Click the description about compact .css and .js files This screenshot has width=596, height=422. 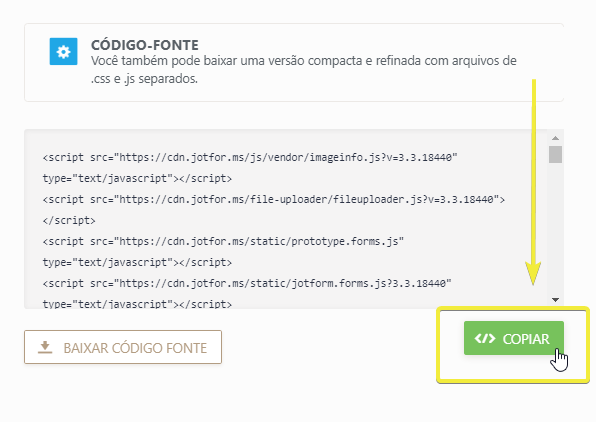coord(303,70)
